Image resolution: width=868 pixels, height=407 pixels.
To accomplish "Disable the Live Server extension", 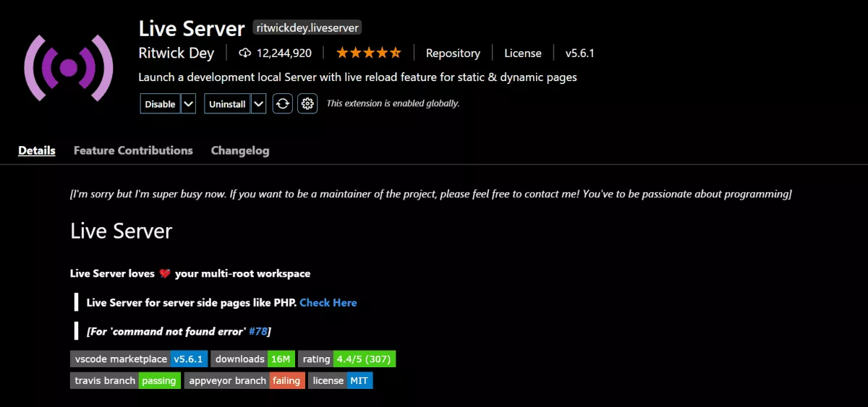I will (160, 104).
